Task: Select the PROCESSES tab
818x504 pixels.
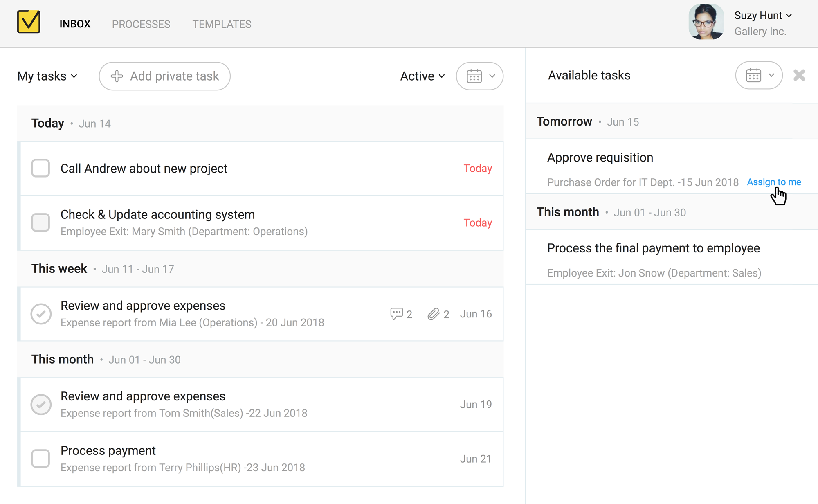Action: pos(142,24)
